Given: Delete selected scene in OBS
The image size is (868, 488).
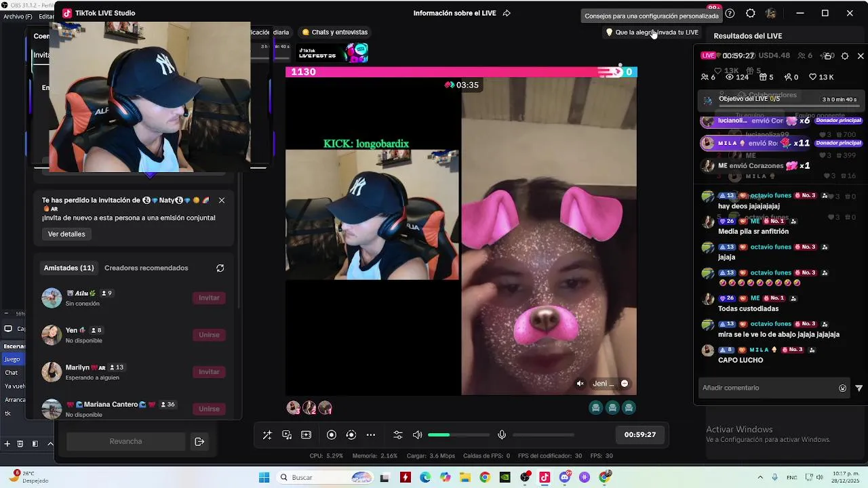Looking at the screenshot, I should point(20,444).
